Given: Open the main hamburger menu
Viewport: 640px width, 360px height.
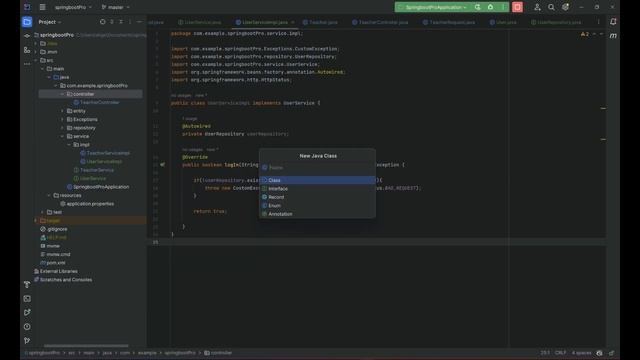Looking at the screenshot, I should point(42,7).
